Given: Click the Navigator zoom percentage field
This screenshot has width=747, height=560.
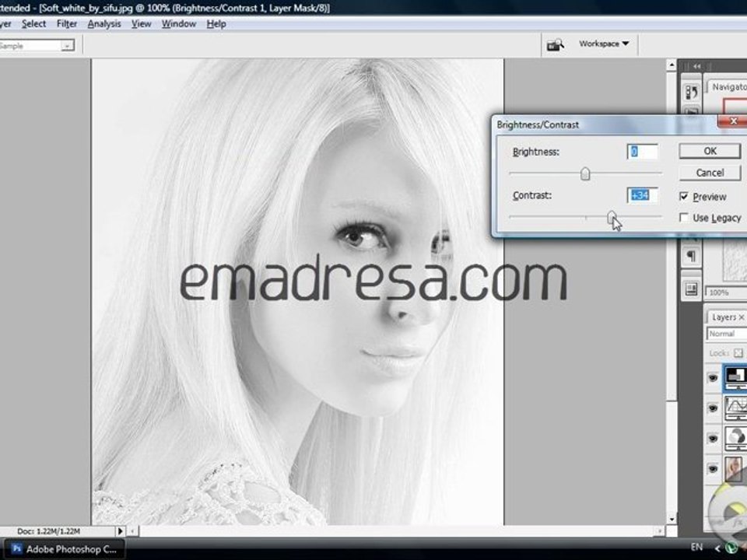Looking at the screenshot, I should tap(725, 292).
